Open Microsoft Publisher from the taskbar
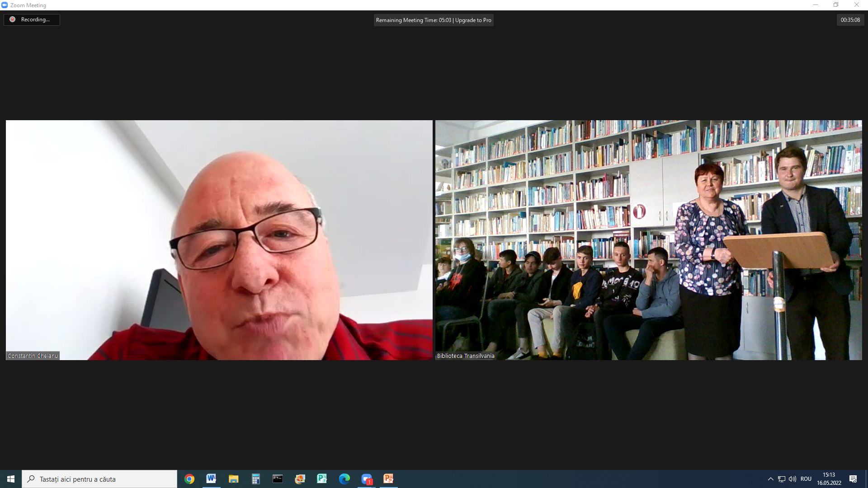Image resolution: width=868 pixels, height=488 pixels. pos(322,479)
